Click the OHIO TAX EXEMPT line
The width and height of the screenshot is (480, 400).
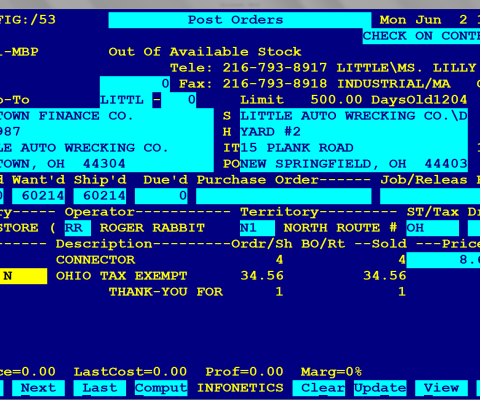point(122,276)
